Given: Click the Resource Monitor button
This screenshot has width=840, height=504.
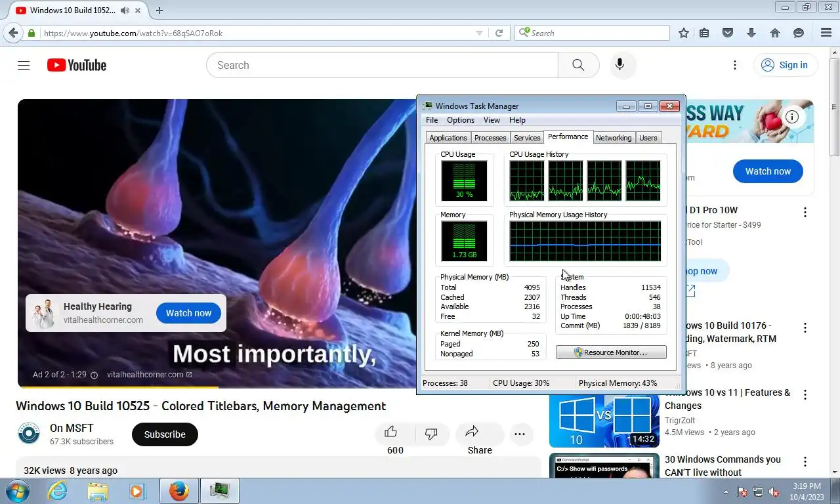Looking at the screenshot, I should 611,352.
